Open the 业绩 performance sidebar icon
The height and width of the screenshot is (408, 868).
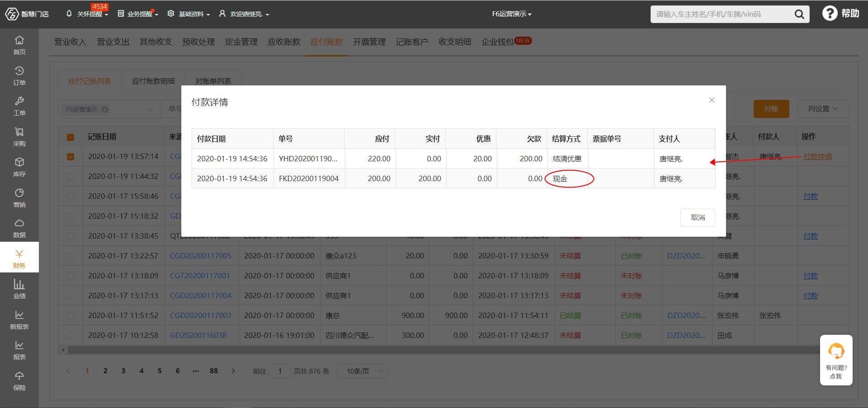point(19,289)
